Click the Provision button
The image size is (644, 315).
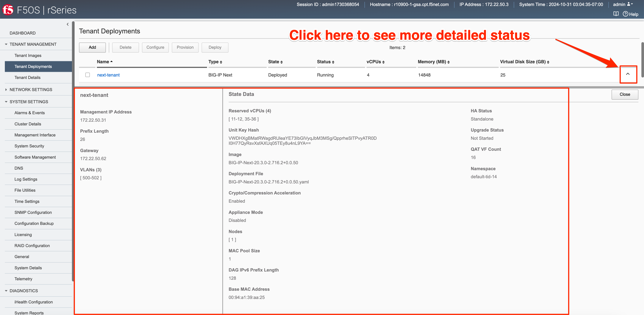(x=185, y=47)
